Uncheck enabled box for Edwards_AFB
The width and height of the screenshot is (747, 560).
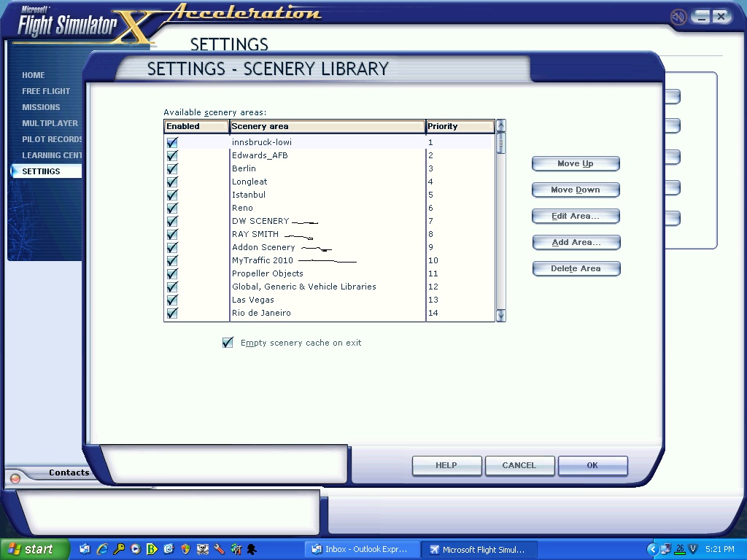tap(172, 155)
